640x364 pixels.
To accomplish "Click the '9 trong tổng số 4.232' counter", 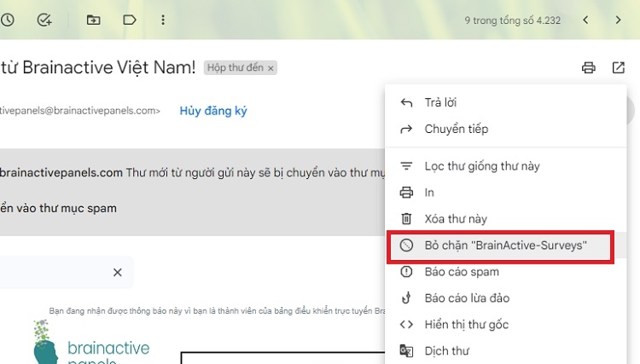I will click(512, 20).
